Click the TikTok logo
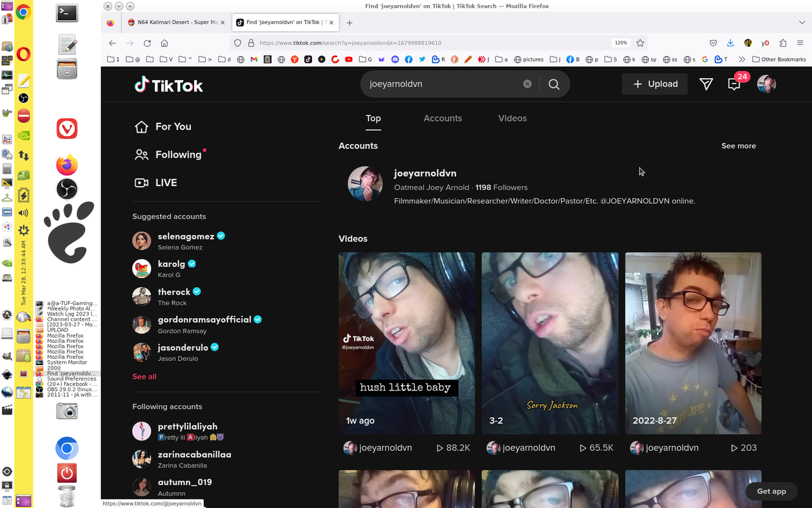This screenshot has height=508, width=812. pos(169,84)
